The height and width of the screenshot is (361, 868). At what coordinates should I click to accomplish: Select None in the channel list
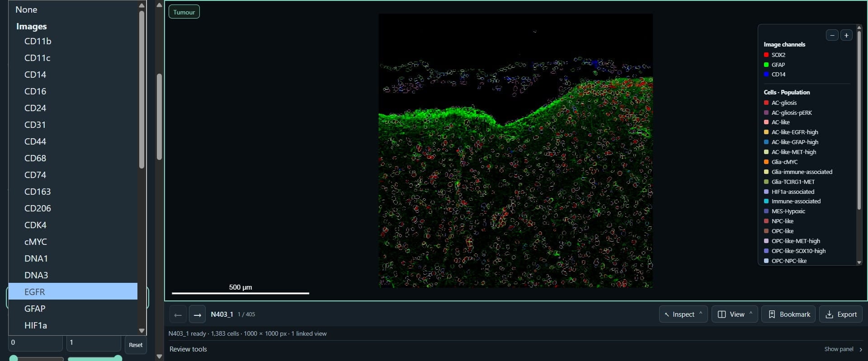(x=73, y=9)
